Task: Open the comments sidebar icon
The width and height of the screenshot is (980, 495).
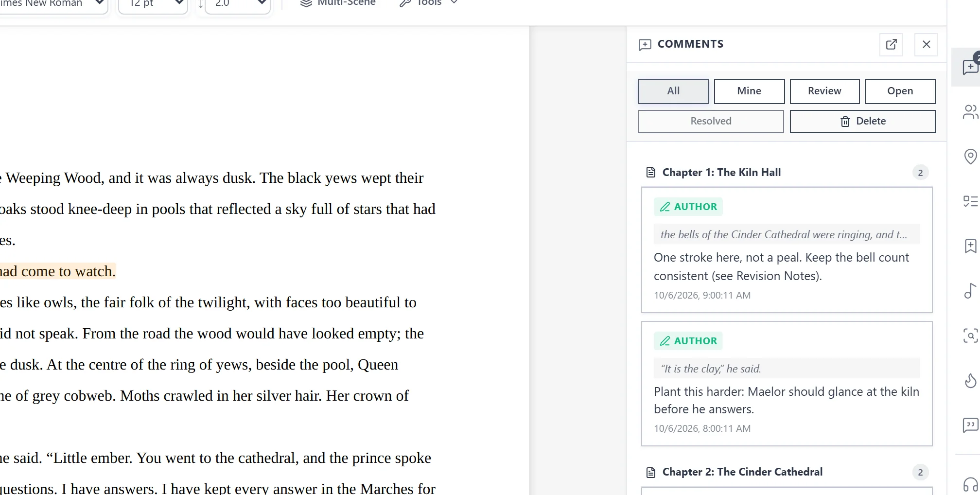Action: 970,67
